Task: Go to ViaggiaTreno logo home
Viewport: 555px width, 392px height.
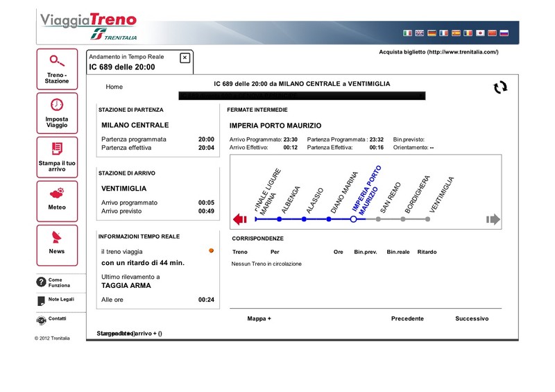Action: (x=89, y=26)
